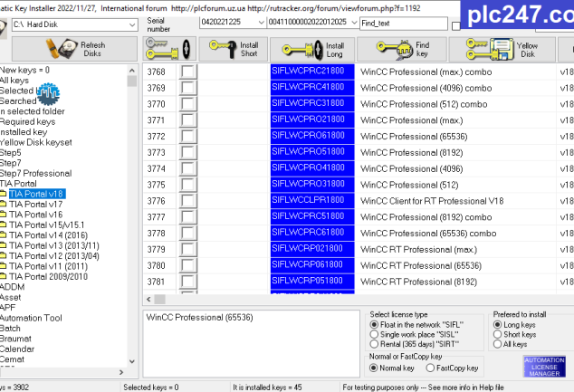Click WinCC Professional (4096) combo description

pos(426,88)
